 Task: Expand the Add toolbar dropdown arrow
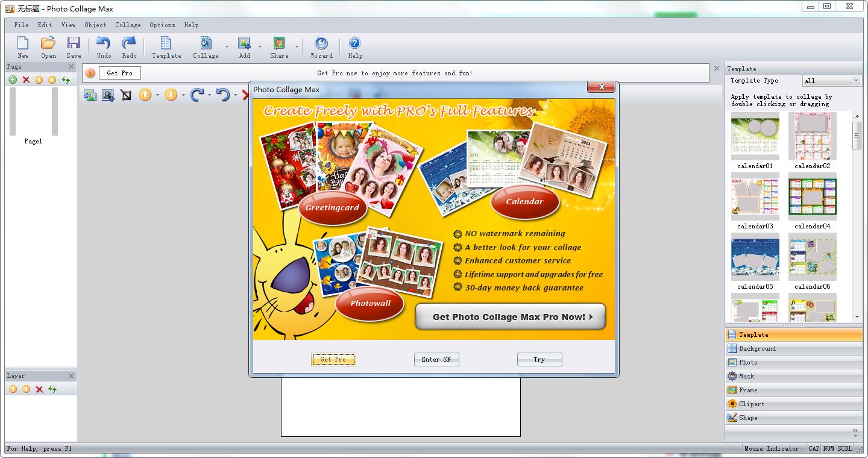click(x=260, y=47)
